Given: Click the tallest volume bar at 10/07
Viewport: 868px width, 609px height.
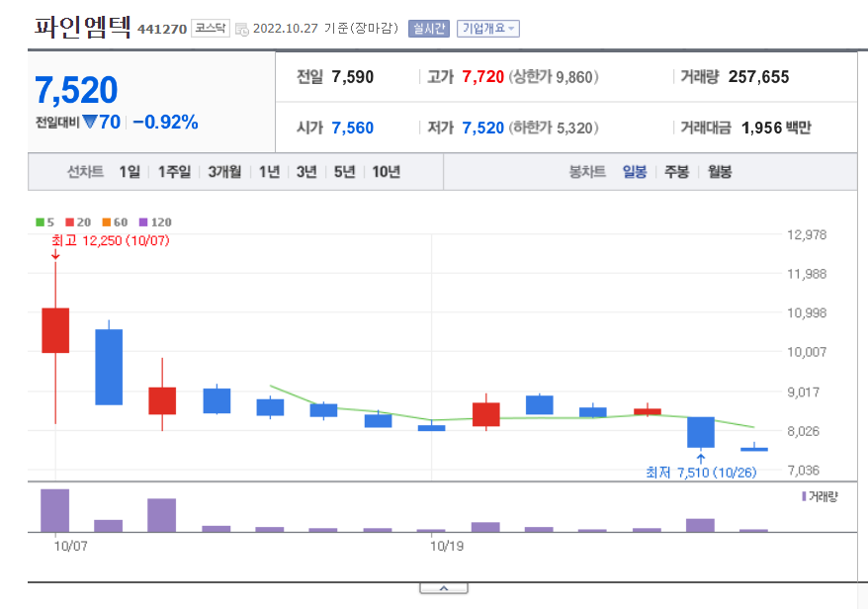Looking at the screenshot, I should [x=55, y=510].
